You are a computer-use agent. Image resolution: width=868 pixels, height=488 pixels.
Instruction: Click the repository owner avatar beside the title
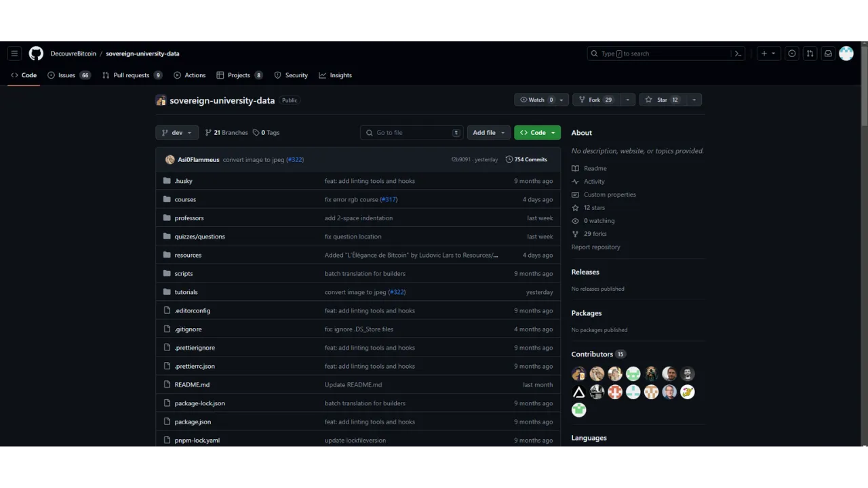(161, 100)
